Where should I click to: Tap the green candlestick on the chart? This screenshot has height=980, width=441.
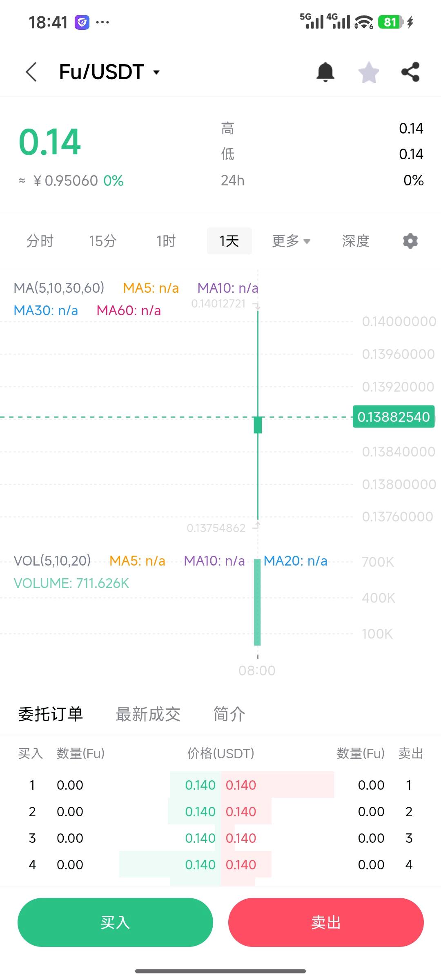click(258, 425)
